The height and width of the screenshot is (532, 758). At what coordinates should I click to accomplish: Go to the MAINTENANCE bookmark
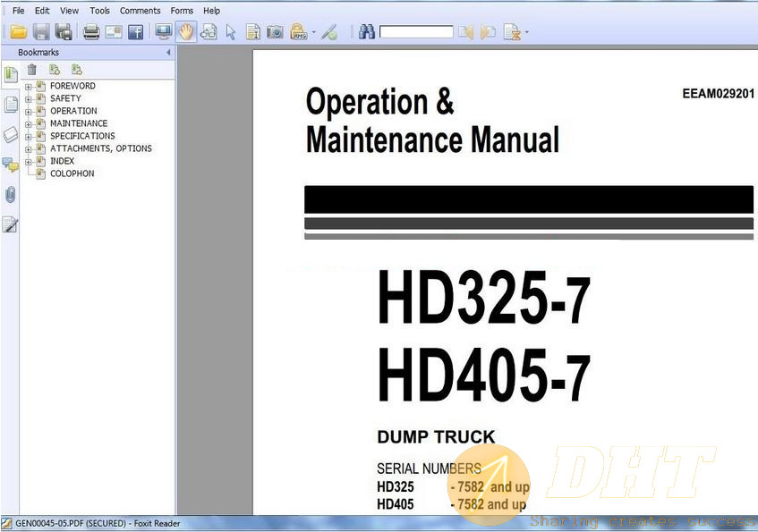[79, 123]
